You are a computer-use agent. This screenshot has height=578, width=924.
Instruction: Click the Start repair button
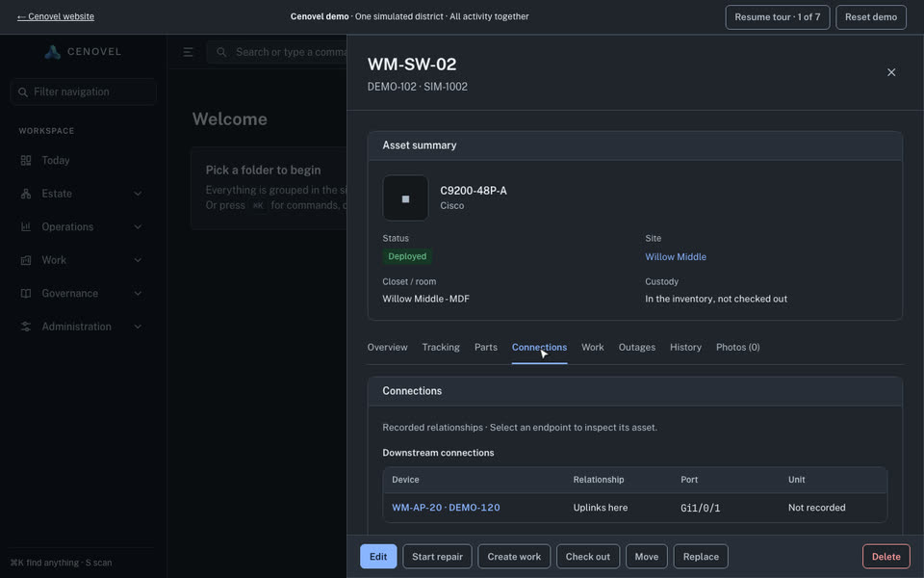click(437, 556)
